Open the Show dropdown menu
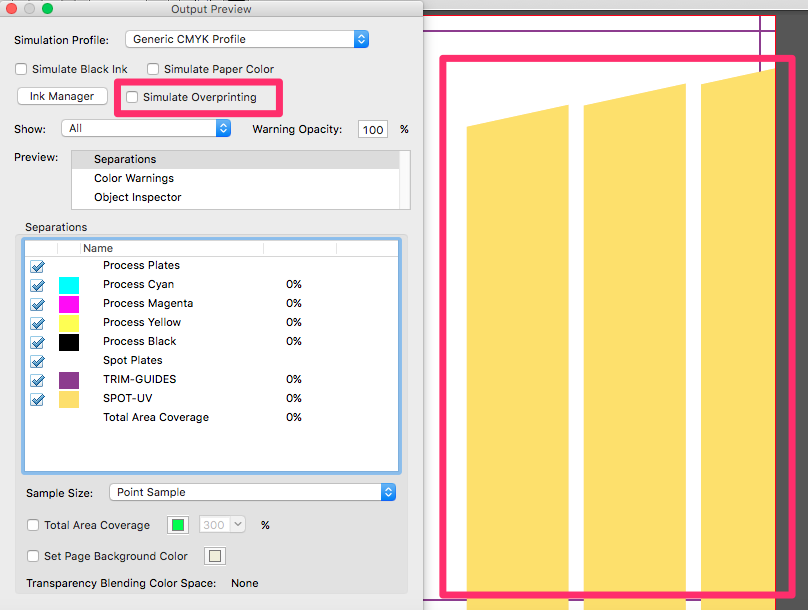Image resolution: width=808 pixels, height=610 pixels. click(146, 128)
